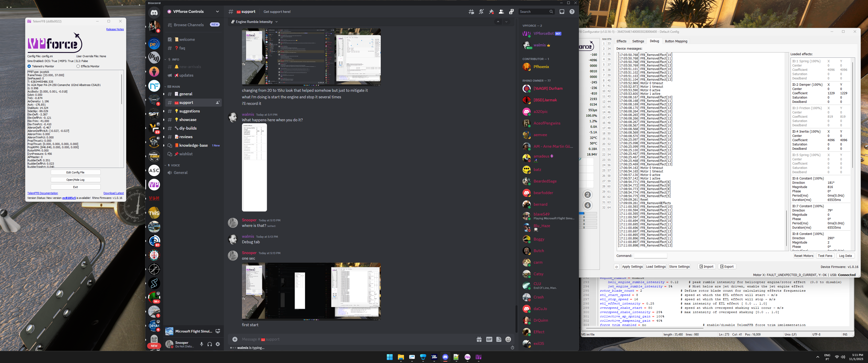
Task: Select Effects Monitor radio button
Action: coord(78,66)
